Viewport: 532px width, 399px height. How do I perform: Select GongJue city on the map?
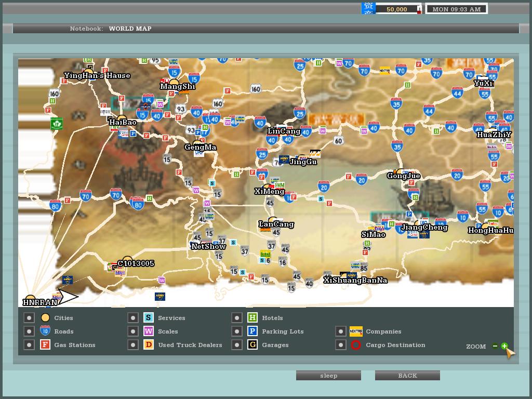[x=404, y=176]
